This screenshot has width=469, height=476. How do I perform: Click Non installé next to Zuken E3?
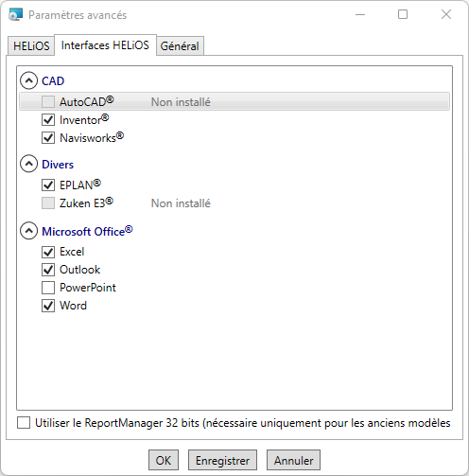(x=181, y=203)
